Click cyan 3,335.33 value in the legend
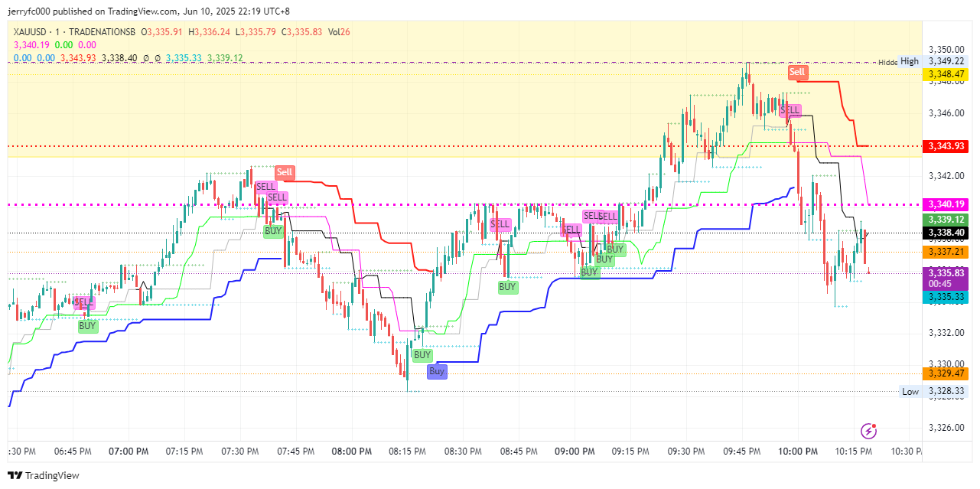This screenshot has width=980, height=489. [184, 58]
